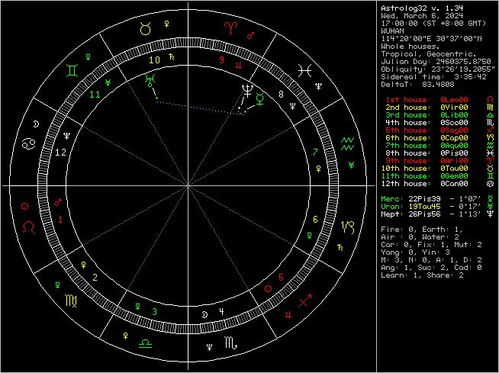Click the red Sagittarius arrow glyph on the wheel
This screenshot has width=499, height=373.
(x=305, y=300)
